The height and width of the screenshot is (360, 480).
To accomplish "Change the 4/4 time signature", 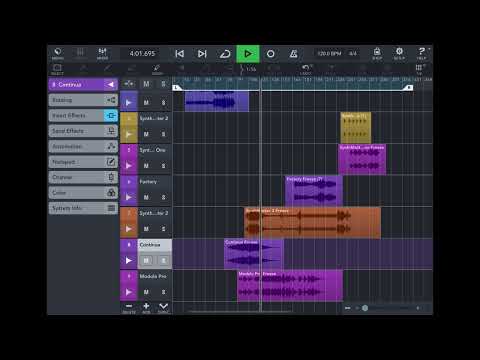I will click(353, 53).
